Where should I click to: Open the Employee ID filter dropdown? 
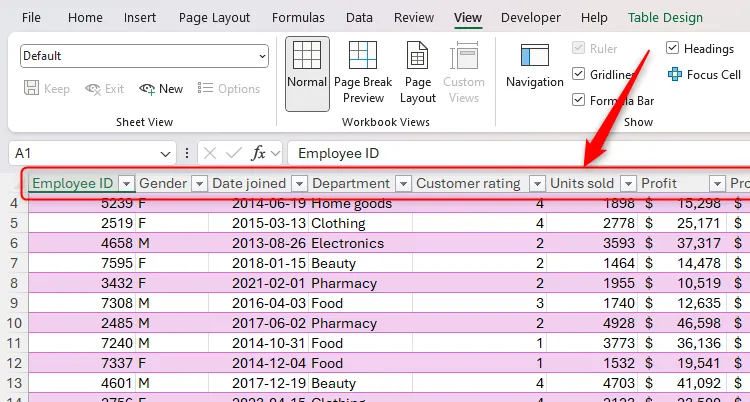coord(126,184)
